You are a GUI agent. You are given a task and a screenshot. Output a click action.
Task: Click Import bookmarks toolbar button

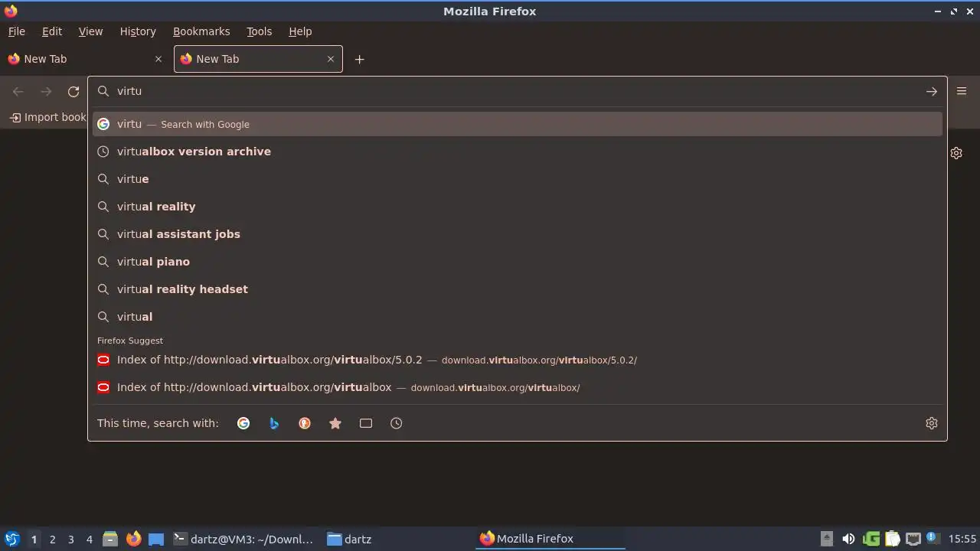[x=47, y=117]
